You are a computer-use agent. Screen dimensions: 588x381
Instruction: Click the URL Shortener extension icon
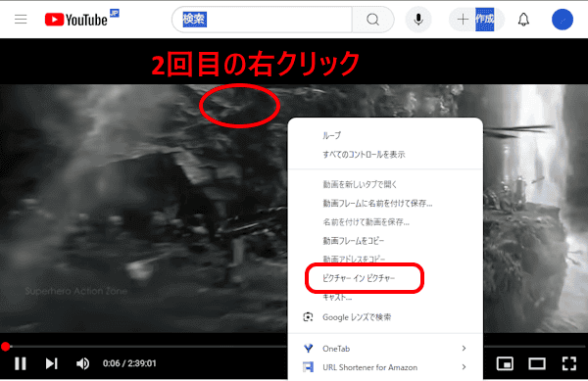pos(309,367)
